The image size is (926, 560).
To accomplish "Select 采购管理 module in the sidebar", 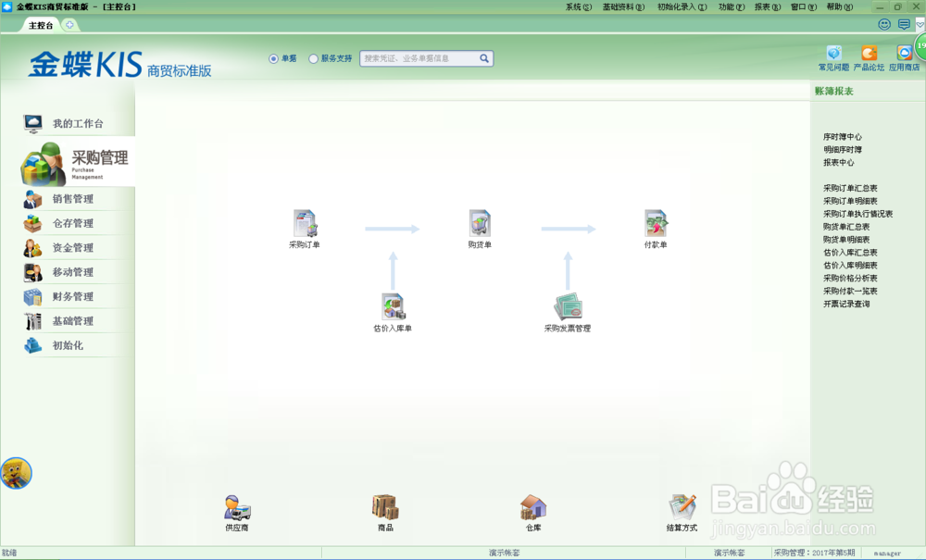I will pos(77,164).
